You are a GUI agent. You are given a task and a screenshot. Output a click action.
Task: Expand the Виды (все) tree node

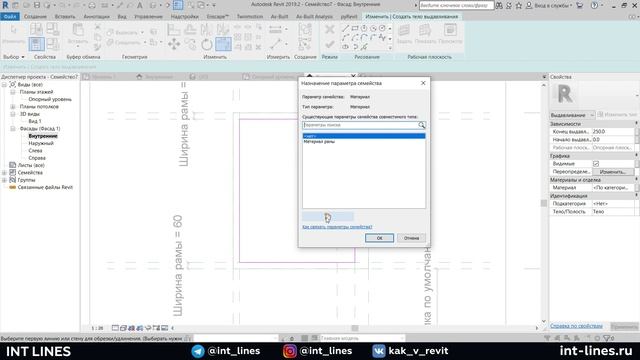(x=4, y=84)
